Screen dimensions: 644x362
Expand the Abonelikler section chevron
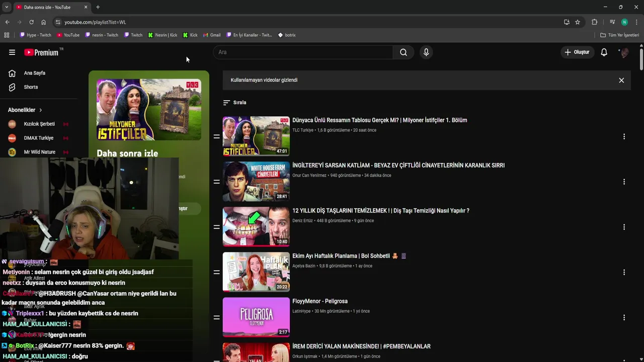coord(40,110)
